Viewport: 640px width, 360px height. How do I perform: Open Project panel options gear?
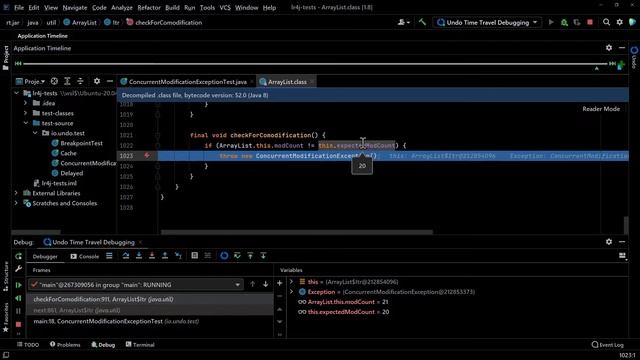(97, 82)
